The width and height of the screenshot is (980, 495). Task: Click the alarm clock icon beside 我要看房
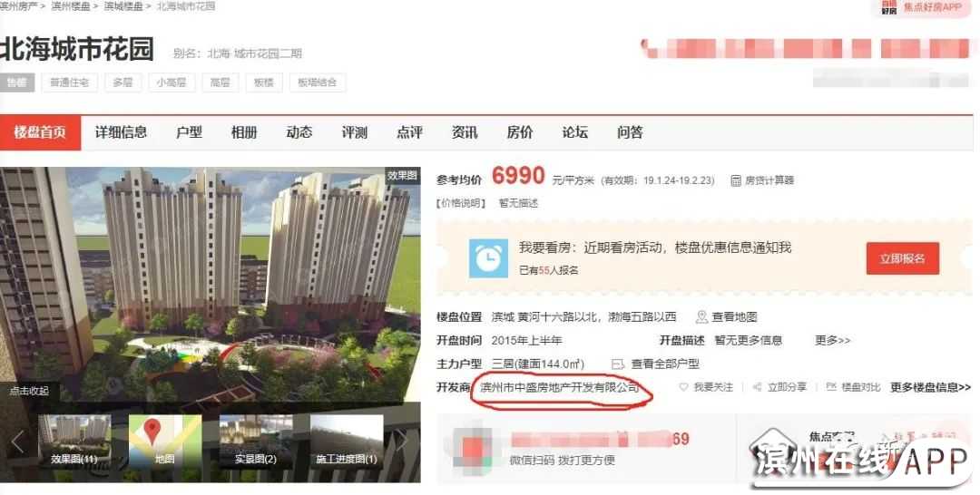coord(489,258)
